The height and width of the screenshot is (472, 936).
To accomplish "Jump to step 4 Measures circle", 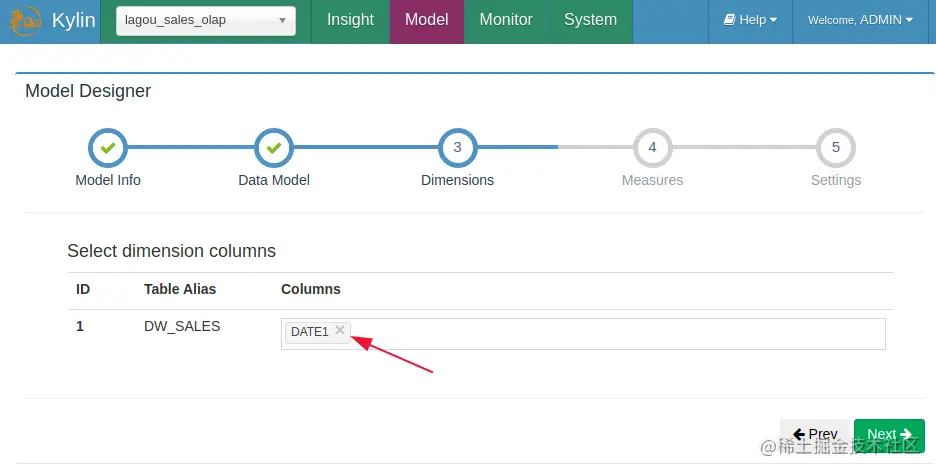I will [652, 148].
